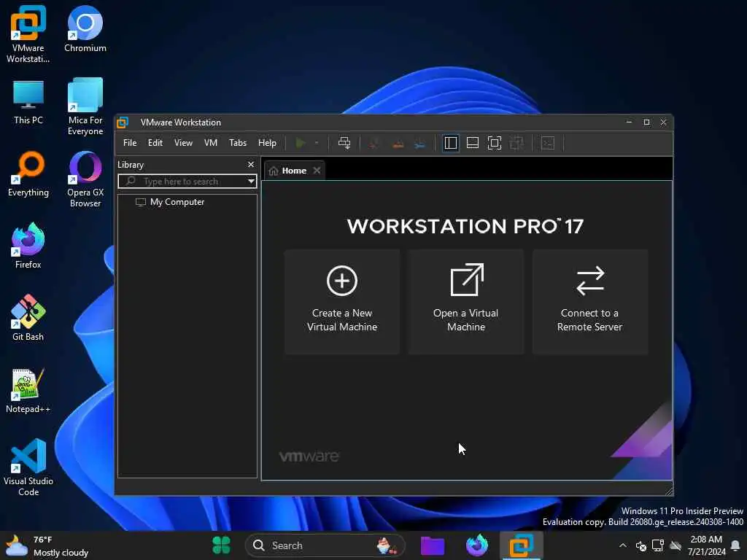Open the taskbar weather widget
The width and height of the screenshot is (747, 560).
coord(47,545)
